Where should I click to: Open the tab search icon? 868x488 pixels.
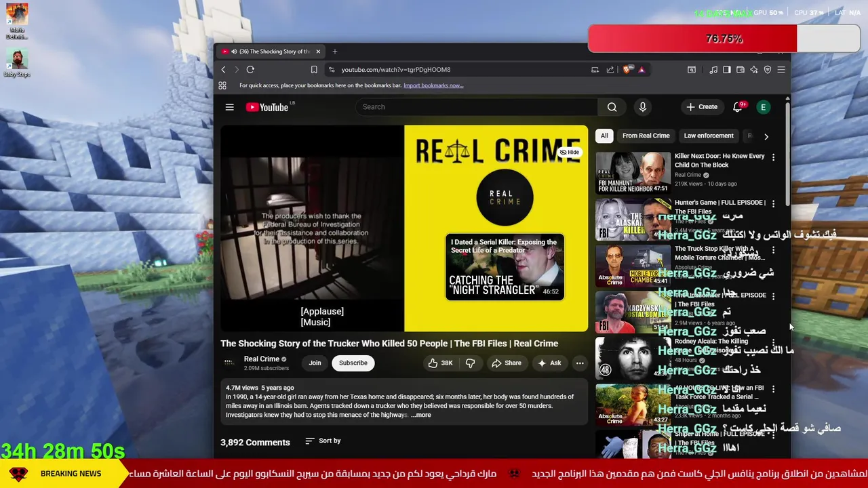[x=691, y=70]
